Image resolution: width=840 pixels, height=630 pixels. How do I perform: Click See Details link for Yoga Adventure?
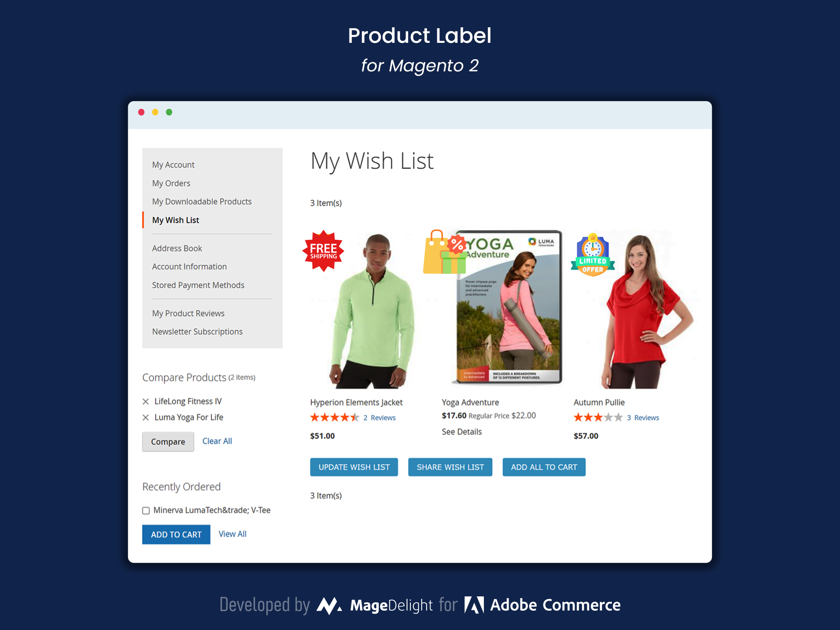pos(461,431)
